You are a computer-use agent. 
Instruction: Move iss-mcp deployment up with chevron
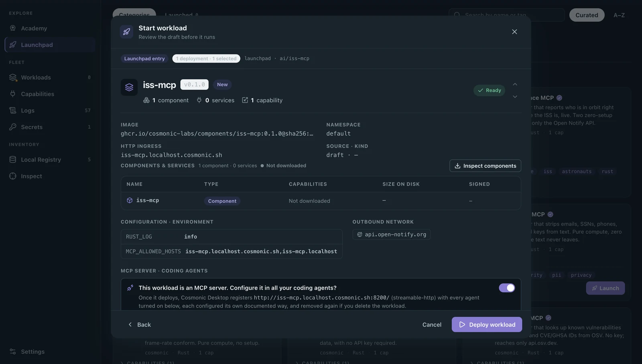tap(515, 84)
